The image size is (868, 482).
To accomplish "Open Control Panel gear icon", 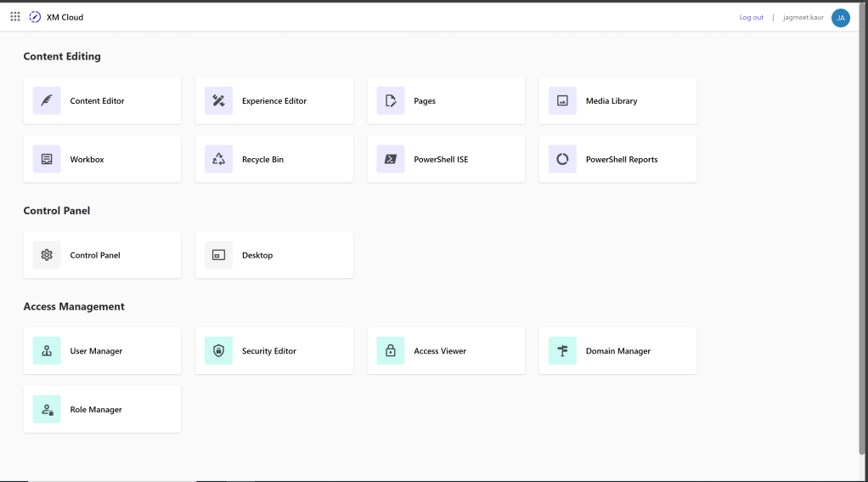I will pos(47,255).
